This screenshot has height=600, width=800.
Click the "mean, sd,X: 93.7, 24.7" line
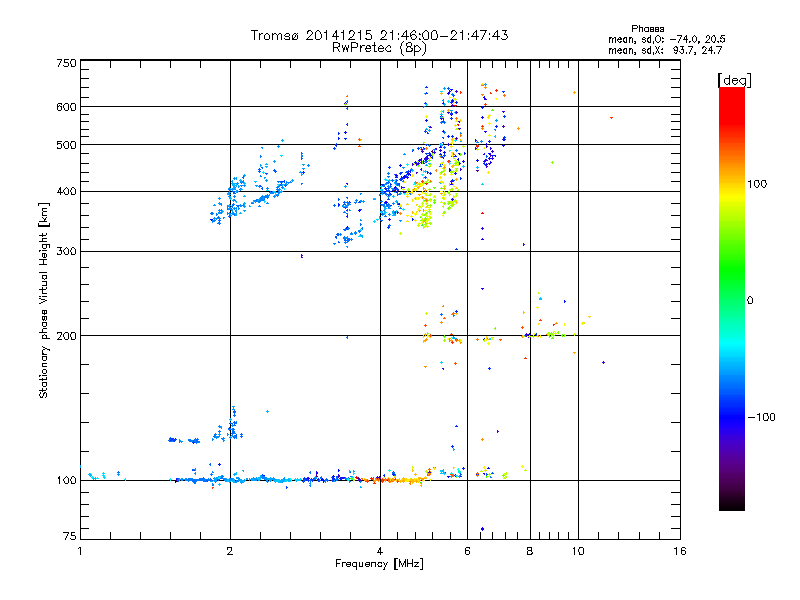665,50
